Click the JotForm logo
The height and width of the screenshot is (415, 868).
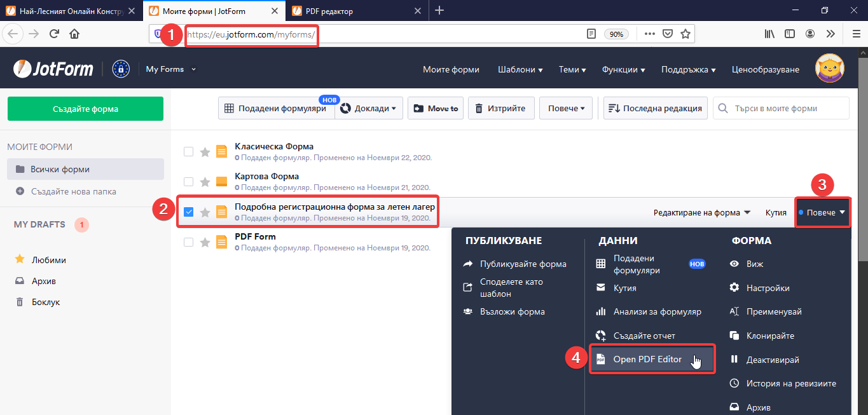(x=53, y=69)
